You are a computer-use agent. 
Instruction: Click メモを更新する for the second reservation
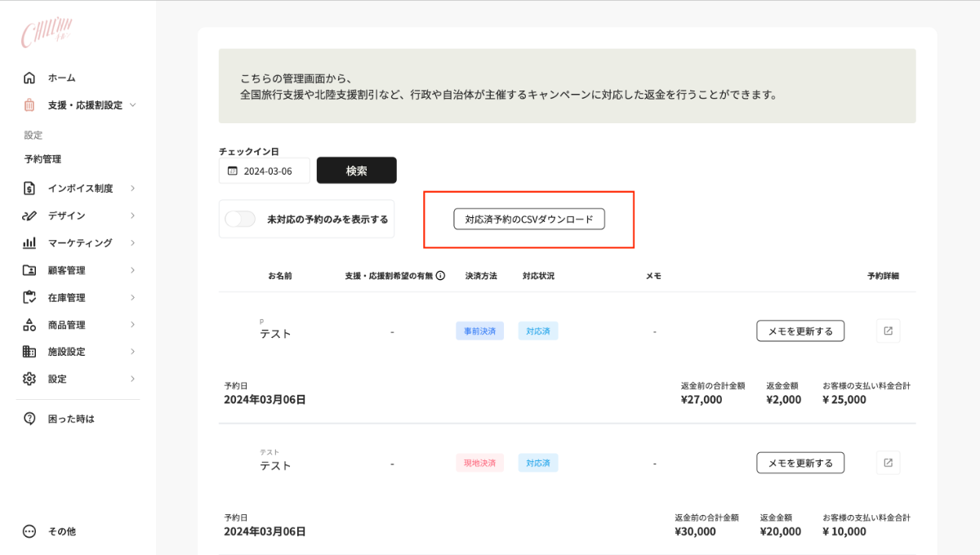(800, 463)
